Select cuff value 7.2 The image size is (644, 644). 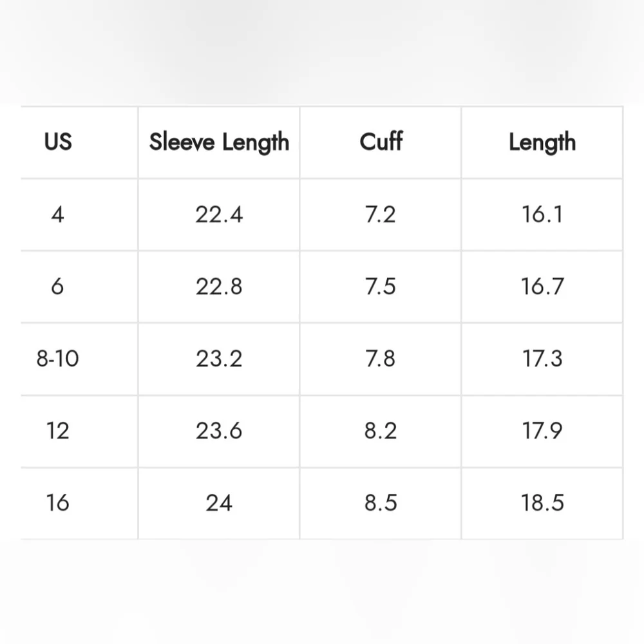point(381,214)
